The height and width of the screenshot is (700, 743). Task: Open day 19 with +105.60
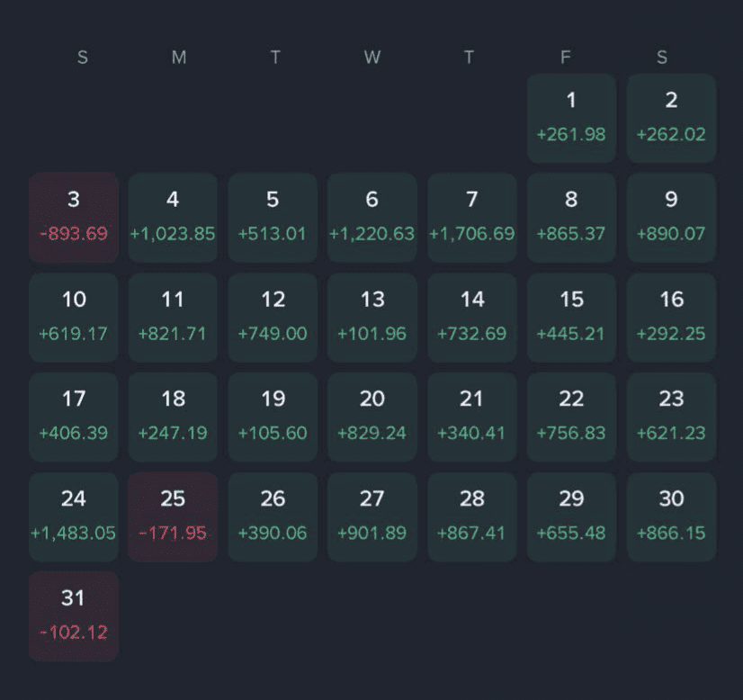273,417
